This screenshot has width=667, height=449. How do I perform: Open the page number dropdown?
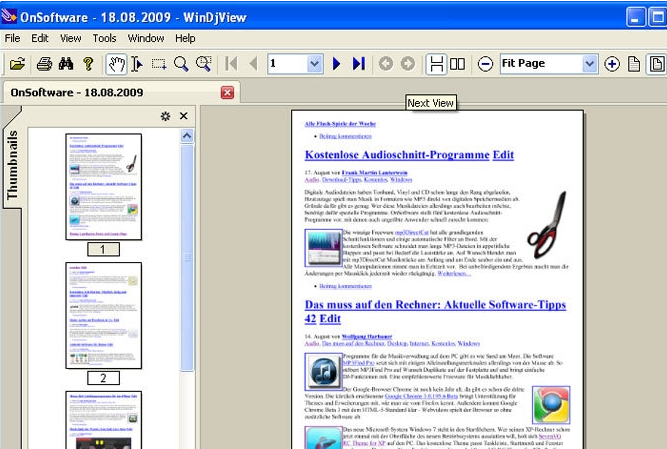314,64
